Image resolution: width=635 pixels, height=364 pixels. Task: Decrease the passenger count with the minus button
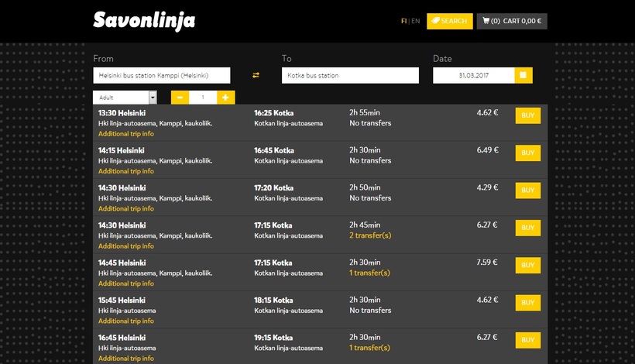click(179, 98)
